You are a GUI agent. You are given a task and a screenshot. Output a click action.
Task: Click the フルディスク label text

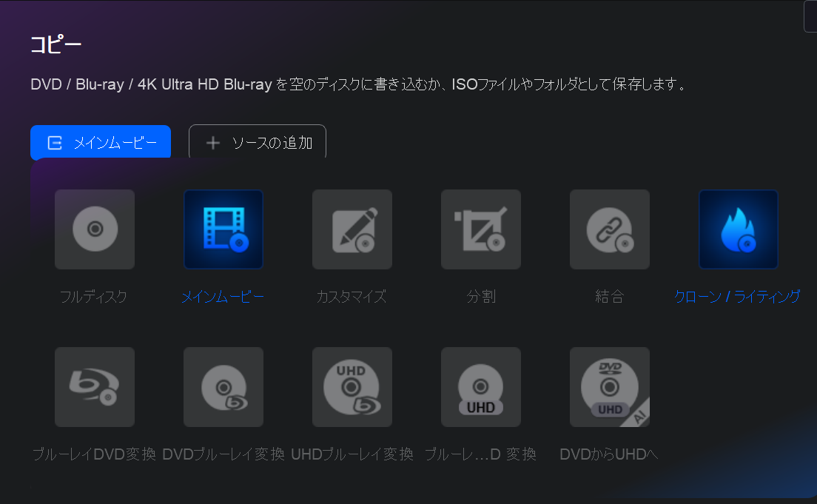pyautogui.click(x=94, y=297)
